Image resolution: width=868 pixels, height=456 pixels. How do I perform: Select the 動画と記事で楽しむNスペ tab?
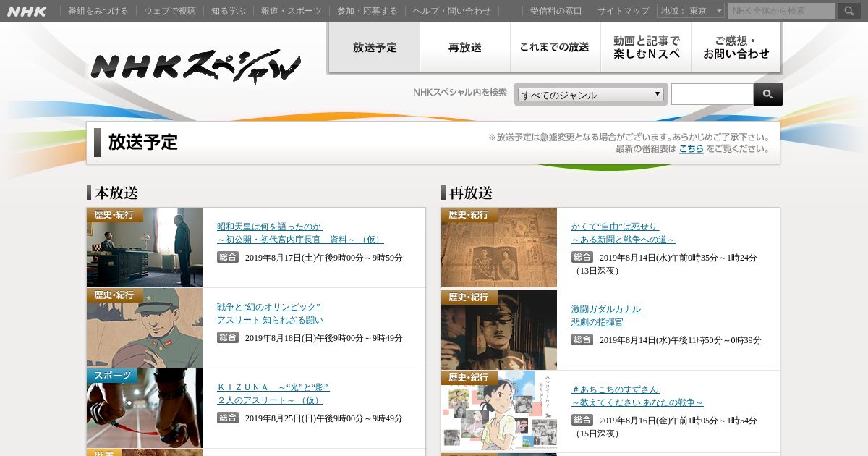646,47
